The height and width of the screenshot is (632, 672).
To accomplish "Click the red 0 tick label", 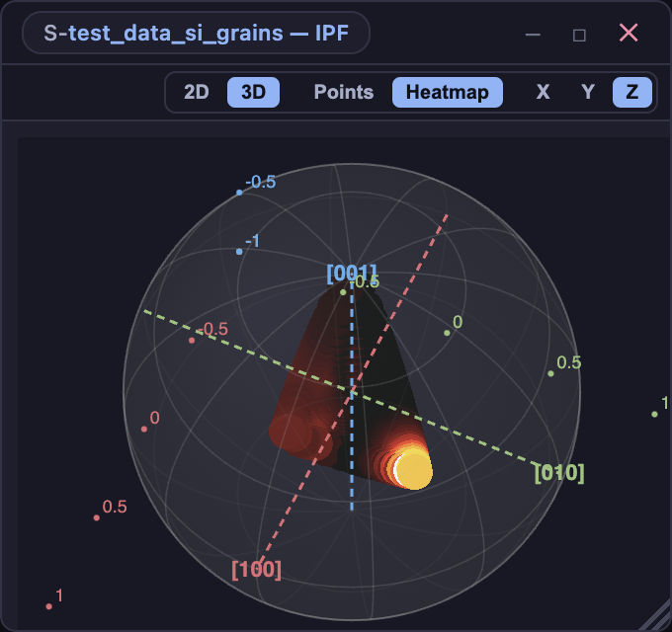I will [x=155, y=418].
